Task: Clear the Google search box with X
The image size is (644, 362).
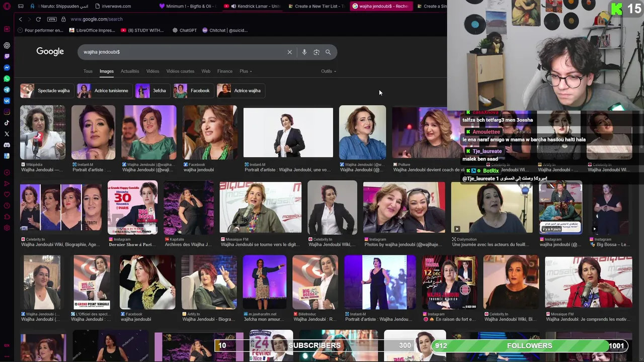Action: click(x=289, y=52)
